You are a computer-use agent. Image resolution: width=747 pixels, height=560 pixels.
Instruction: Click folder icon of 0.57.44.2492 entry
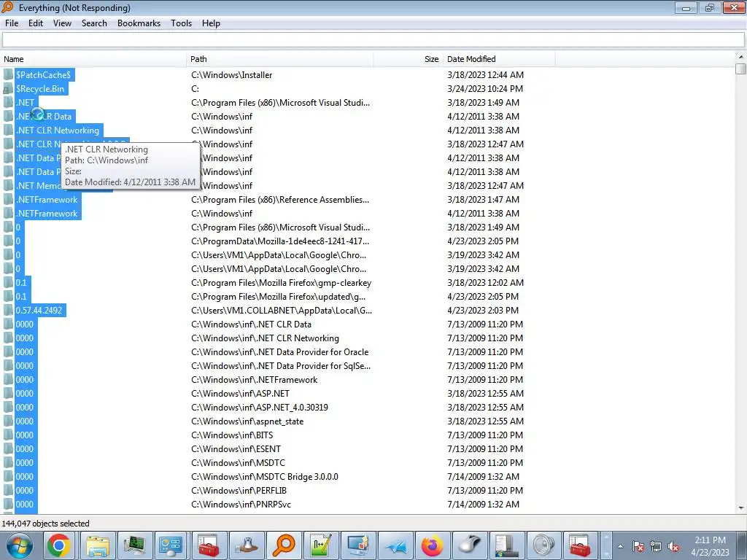click(8, 311)
